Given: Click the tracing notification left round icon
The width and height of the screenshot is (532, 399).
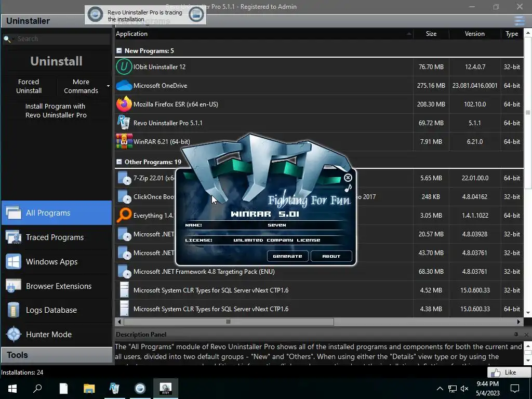Looking at the screenshot, I should click(x=95, y=15).
